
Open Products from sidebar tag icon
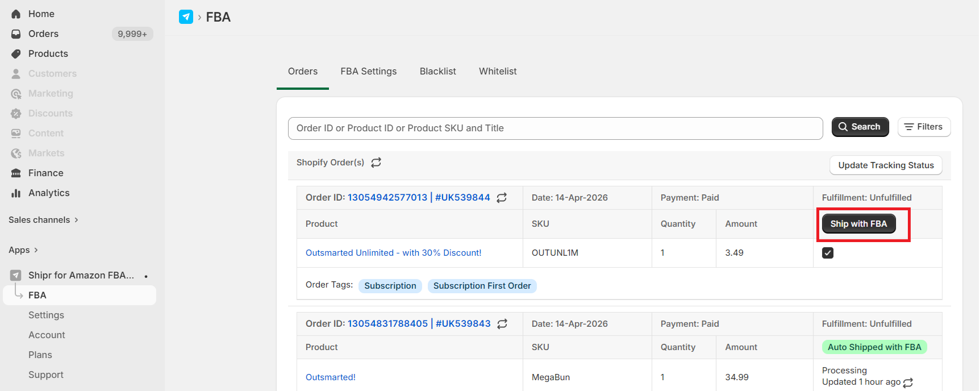(x=16, y=53)
